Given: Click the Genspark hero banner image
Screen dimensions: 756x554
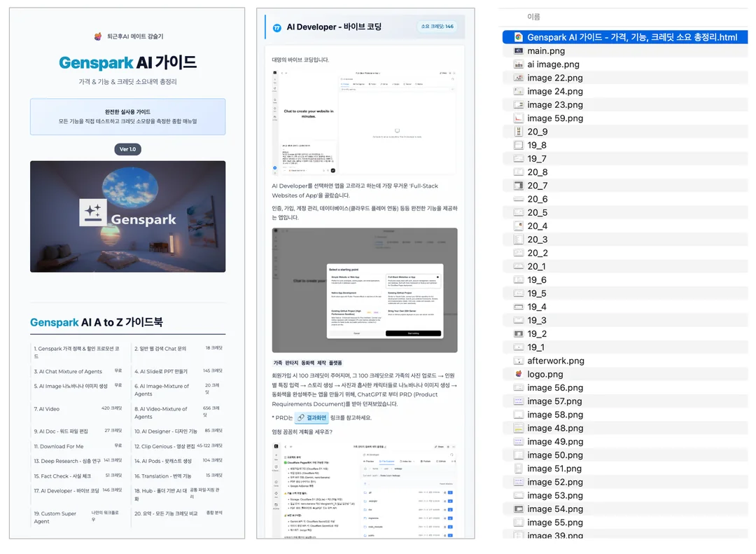Looking at the screenshot, I should (x=127, y=216).
